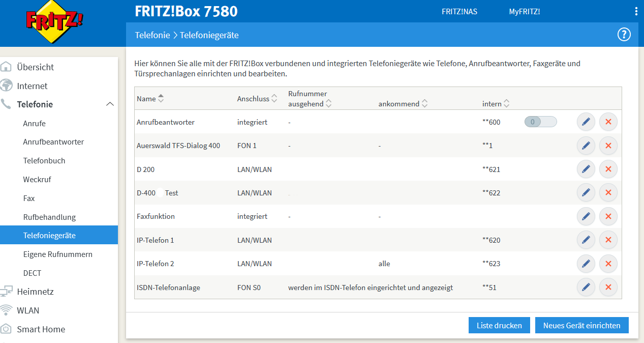Screen dimensions: 644x343
Task: Toggle the Anrufbeantworter on/off switch
Action: pos(540,122)
